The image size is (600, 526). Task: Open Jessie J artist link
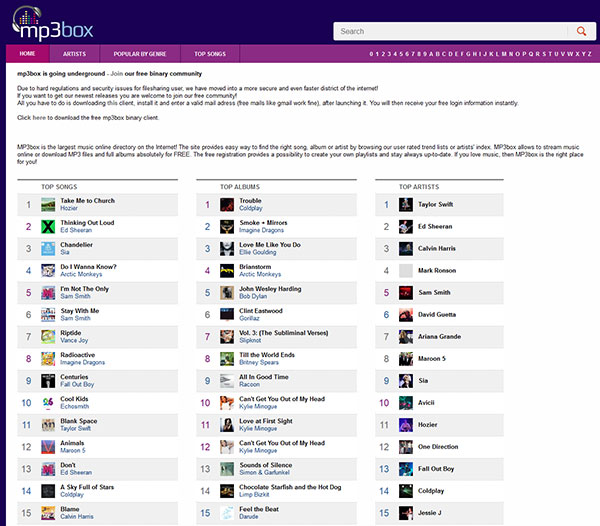click(430, 513)
